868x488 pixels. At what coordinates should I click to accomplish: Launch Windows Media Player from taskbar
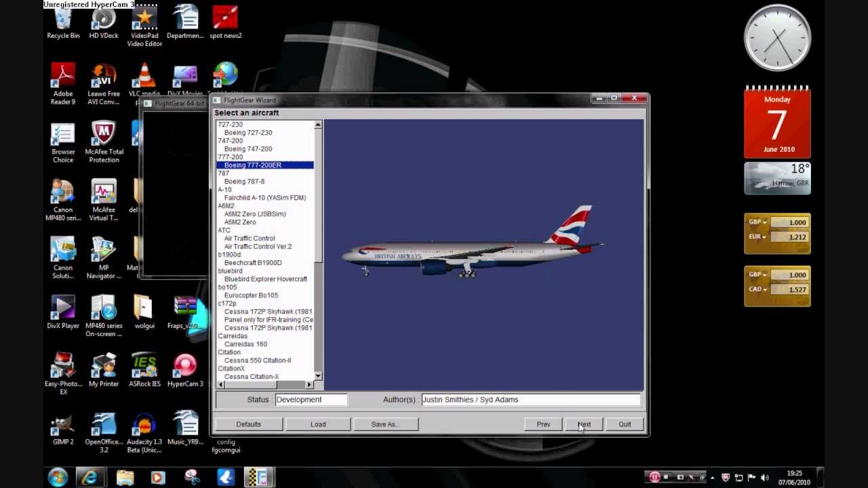157,477
